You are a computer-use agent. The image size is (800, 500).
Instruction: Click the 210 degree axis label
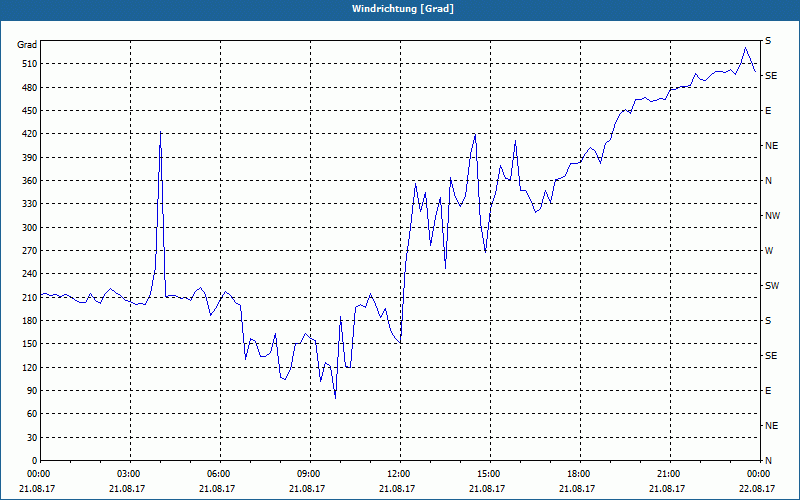pyautogui.click(x=30, y=297)
